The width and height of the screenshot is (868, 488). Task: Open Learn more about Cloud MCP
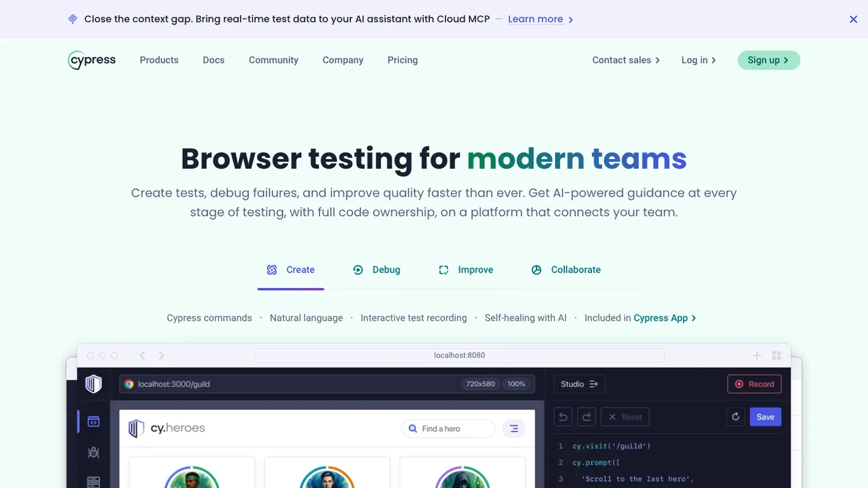click(535, 19)
